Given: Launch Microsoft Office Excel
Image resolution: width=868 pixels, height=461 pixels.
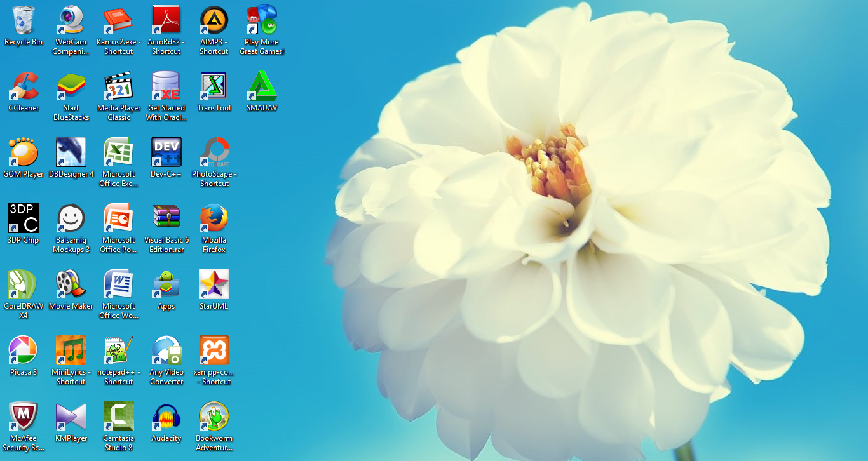Looking at the screenshot, I should [x=118, y=151].
